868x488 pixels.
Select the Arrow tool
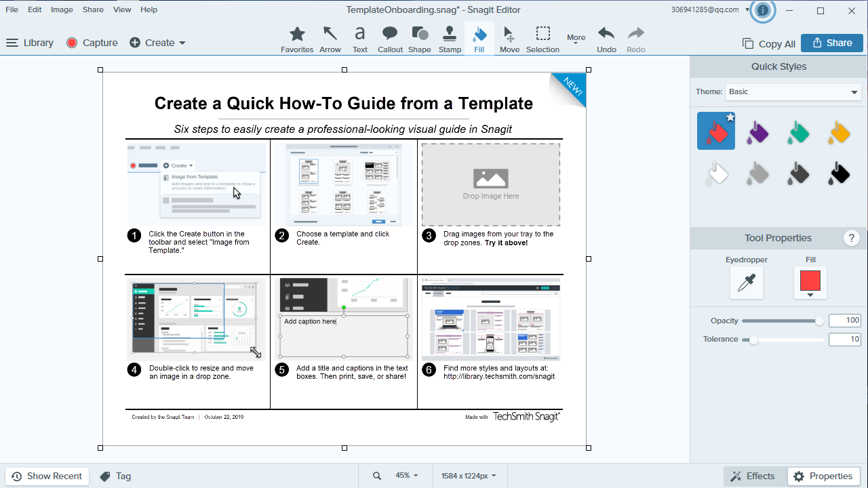(x=330, y=39)
